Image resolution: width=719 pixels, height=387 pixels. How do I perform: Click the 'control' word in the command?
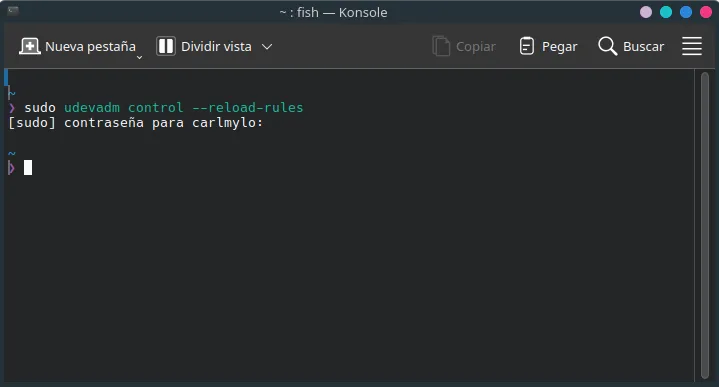155,108
